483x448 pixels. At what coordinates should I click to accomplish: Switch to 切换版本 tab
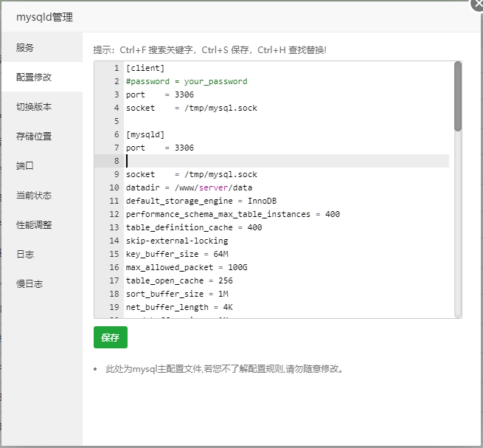point(34,107)
